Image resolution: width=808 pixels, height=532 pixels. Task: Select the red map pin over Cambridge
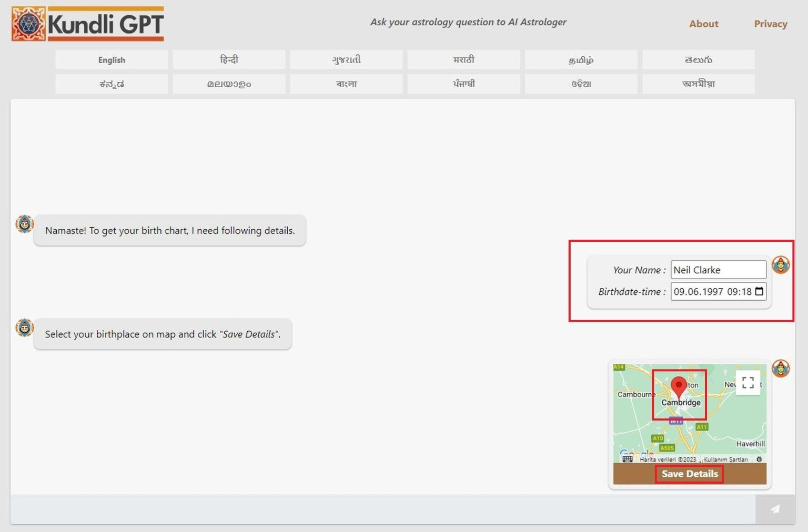pos(679,386)
